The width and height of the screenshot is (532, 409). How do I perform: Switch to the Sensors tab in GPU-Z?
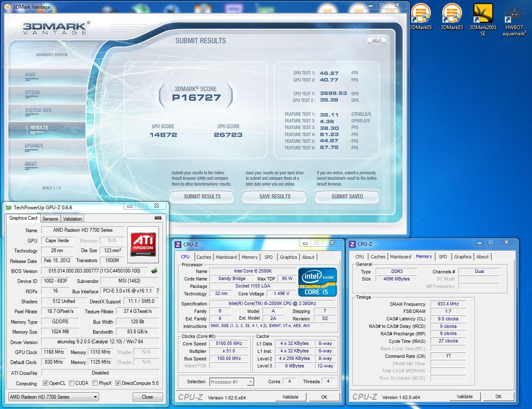(x=50, y=218)
